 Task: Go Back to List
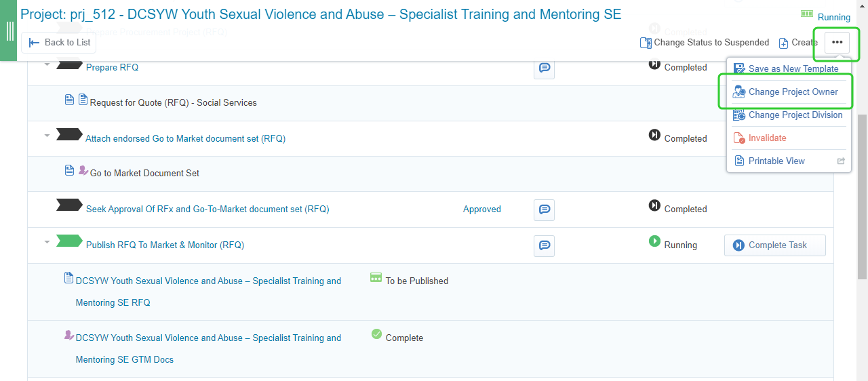click(x=59, y=42)
